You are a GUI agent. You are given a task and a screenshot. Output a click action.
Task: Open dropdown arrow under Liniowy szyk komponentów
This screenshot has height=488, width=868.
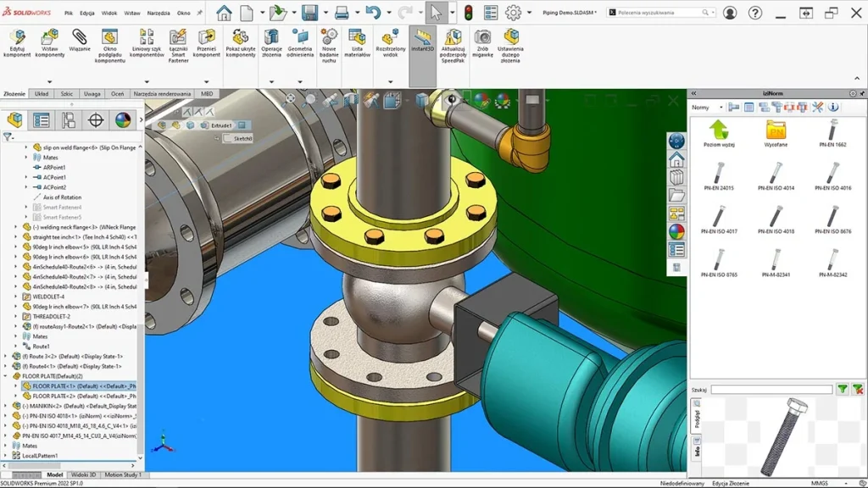pyautogui.click(x=147, y=82)
